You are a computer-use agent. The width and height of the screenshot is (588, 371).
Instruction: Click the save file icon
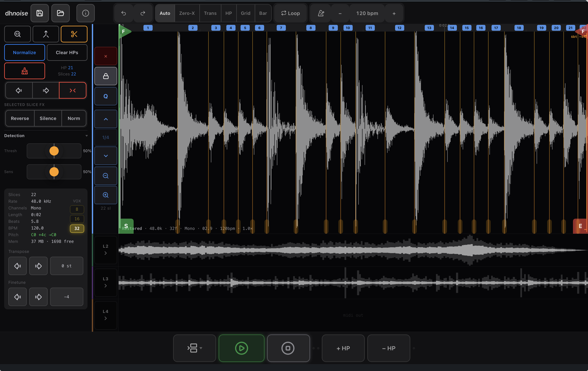coord(39,13)
